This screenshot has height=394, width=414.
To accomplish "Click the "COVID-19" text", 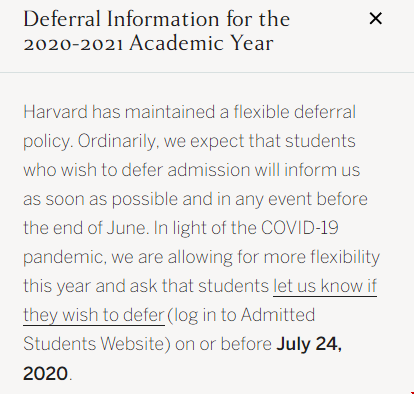I will [x=300, y=228].
